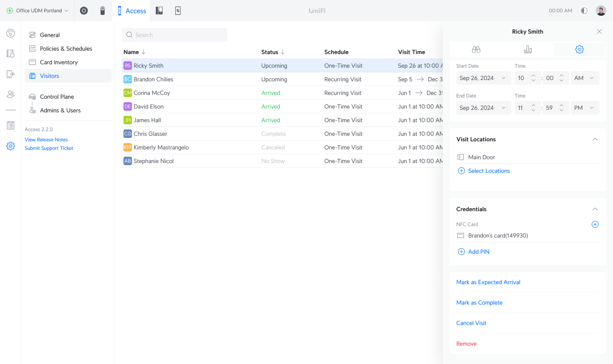Click Cancel Visit

[x=471, y=323]
